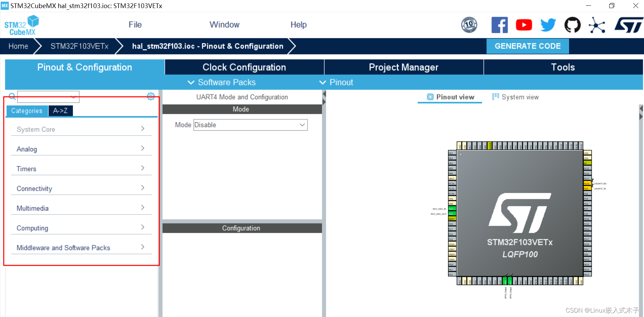This screenshot has width=644, height=317.
Task: Open the peripheral search combo box
Action: pyautogui.click(x=48, y=97)
